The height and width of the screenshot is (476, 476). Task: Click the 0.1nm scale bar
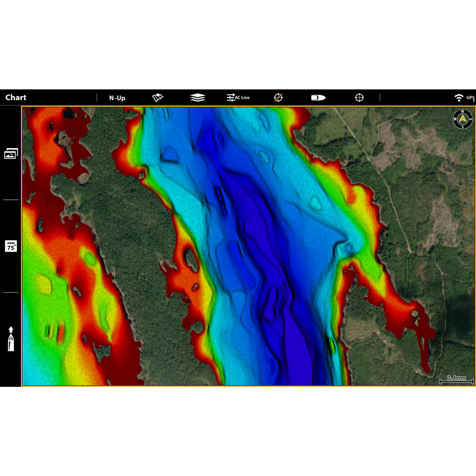456,380
